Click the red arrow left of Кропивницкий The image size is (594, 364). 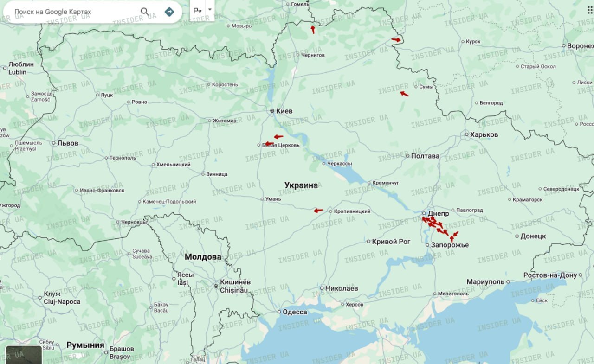318,211
